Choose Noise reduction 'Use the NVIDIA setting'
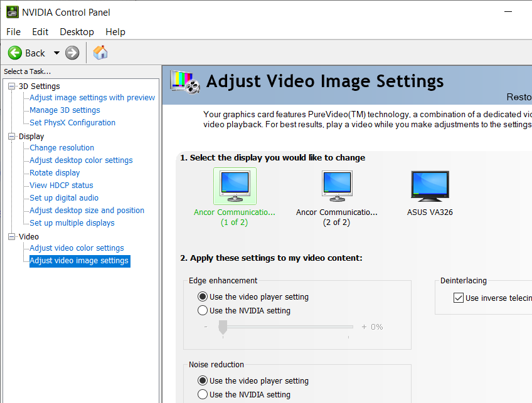The width and height of the screenshot is (532, 403). tap(203, 394)
